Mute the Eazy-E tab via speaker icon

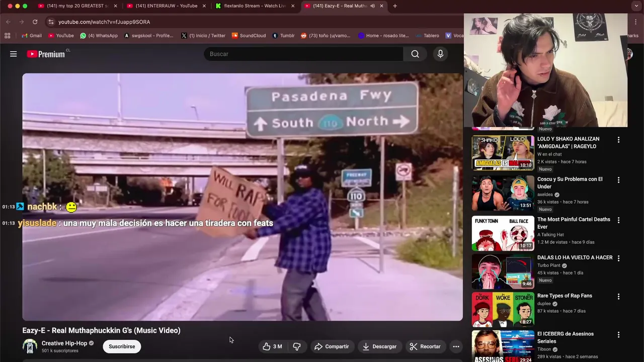(x=373, y=6)
